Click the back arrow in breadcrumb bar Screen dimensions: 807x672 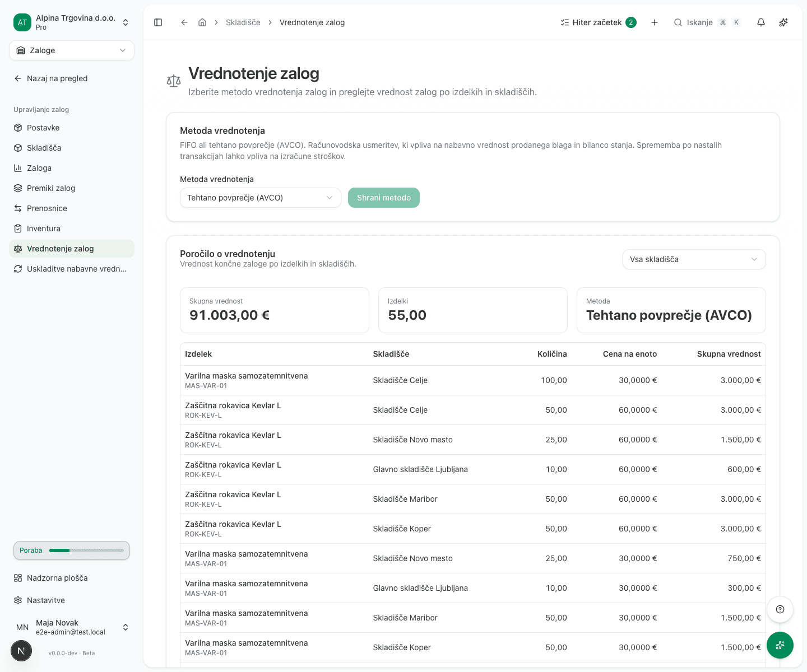[x=184, y=22]
